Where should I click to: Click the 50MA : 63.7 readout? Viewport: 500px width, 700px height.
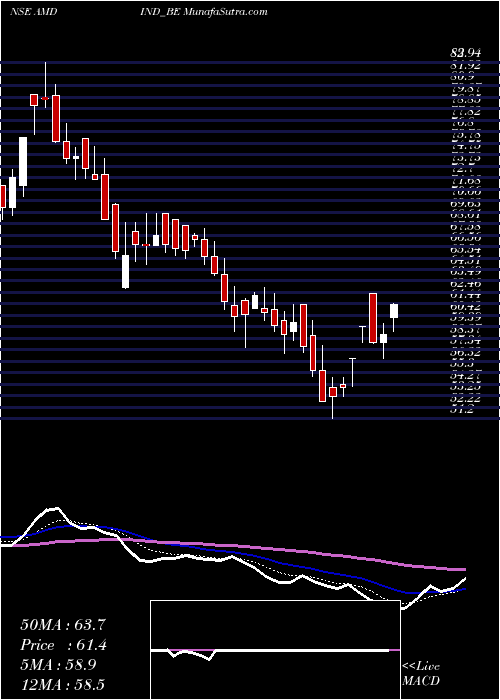click(x=63, y=625)
